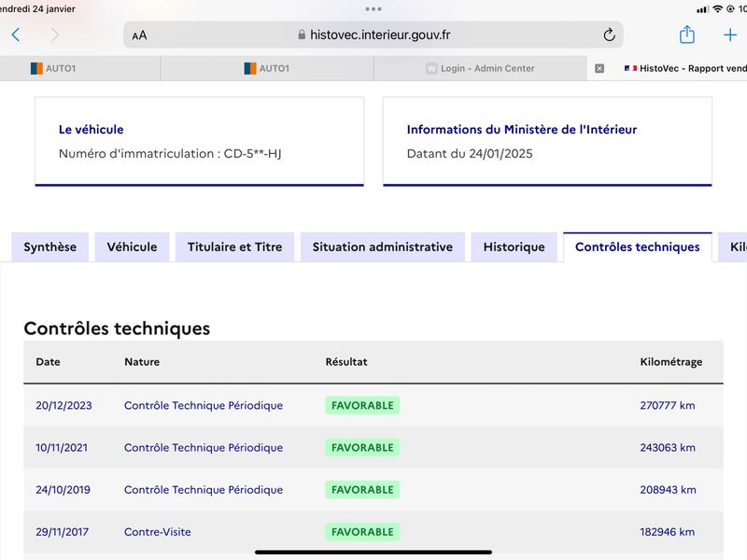Screen dimensions: 747x560
Task: Open the Situation administrative tab
Action: click(383, 247)
